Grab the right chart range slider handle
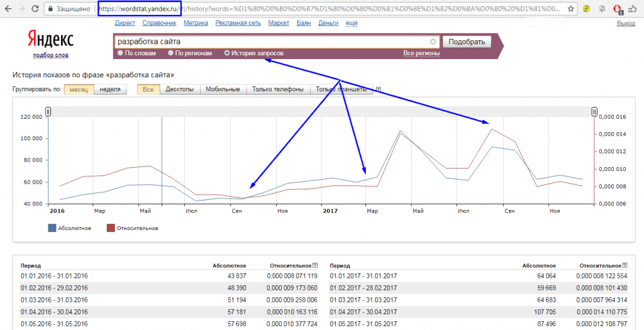This screenshot has width=644, height=330. click(x=594, y=111)
